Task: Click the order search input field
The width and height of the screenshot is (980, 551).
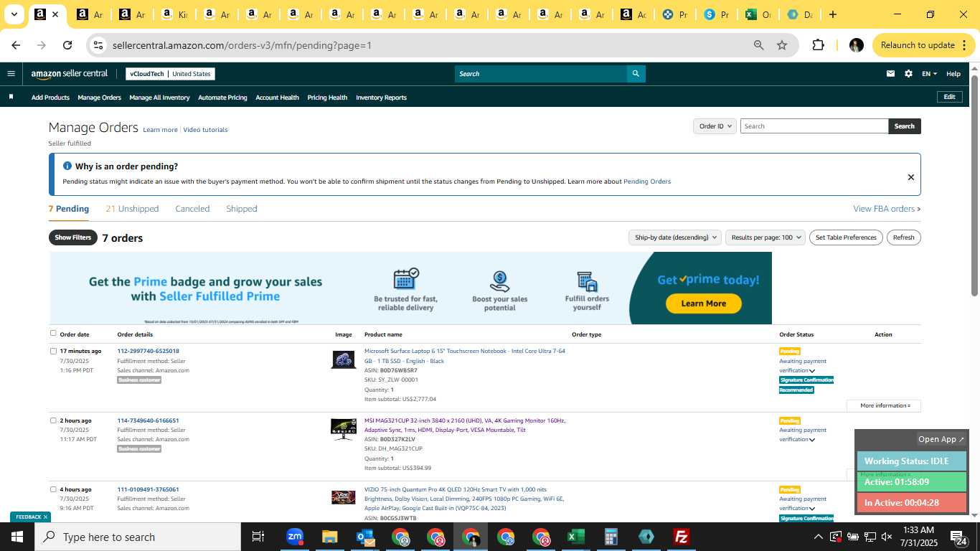Action: pos(814,126)
